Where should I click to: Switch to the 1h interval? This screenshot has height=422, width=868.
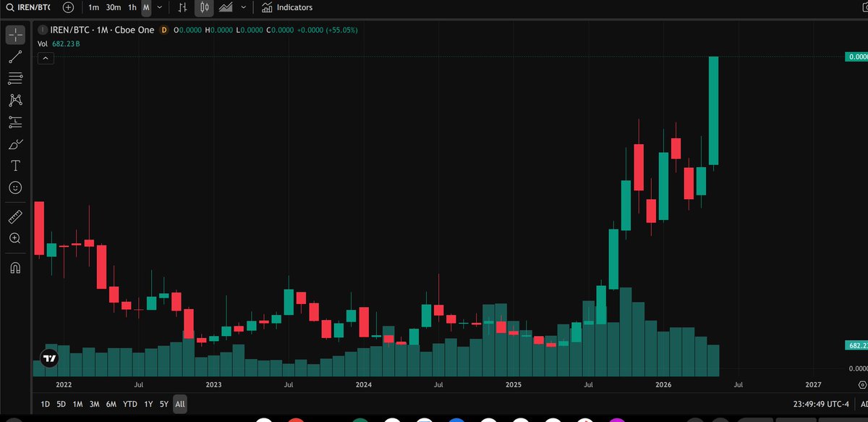[x=132, y=7]
